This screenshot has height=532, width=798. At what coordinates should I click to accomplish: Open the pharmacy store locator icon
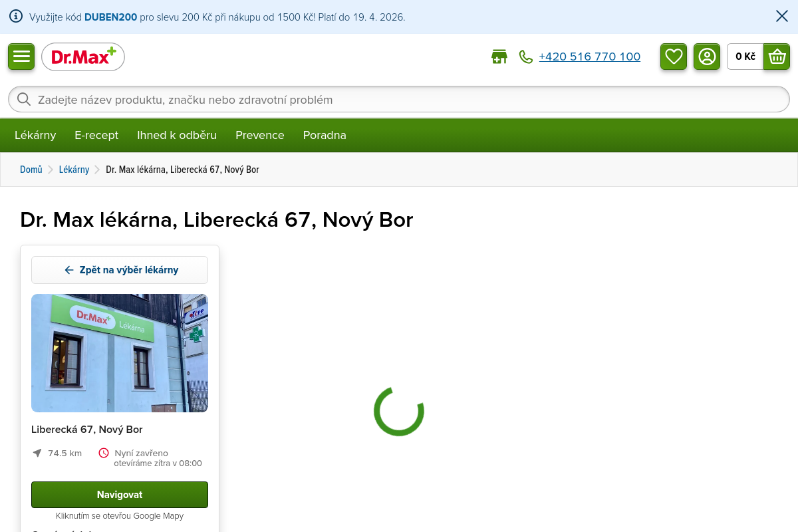tap(499, 57)
